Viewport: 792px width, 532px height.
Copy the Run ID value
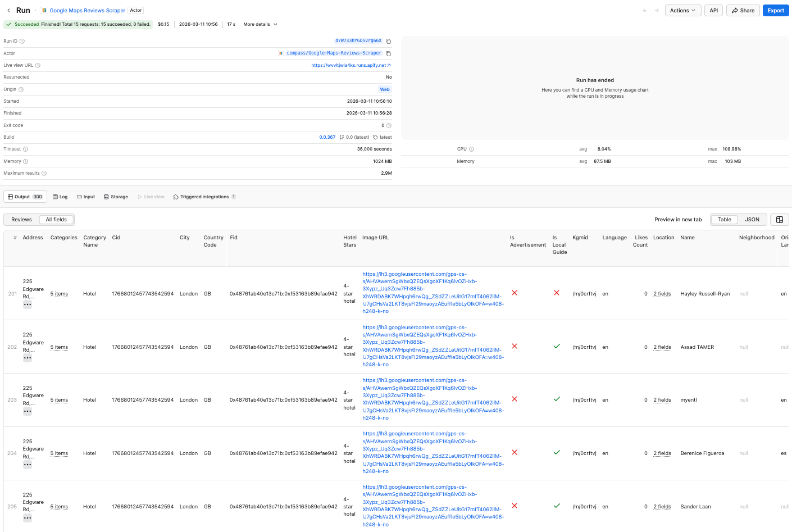click(388, 40)
